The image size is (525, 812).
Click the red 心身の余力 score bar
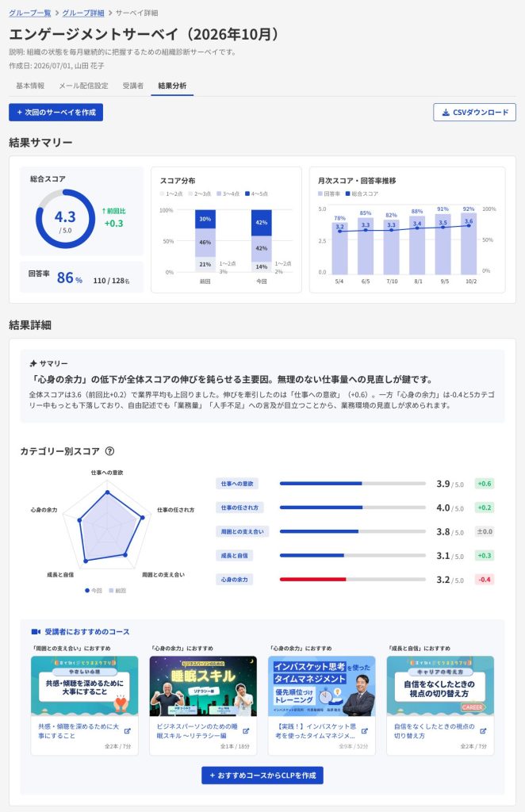pos(312,580)
